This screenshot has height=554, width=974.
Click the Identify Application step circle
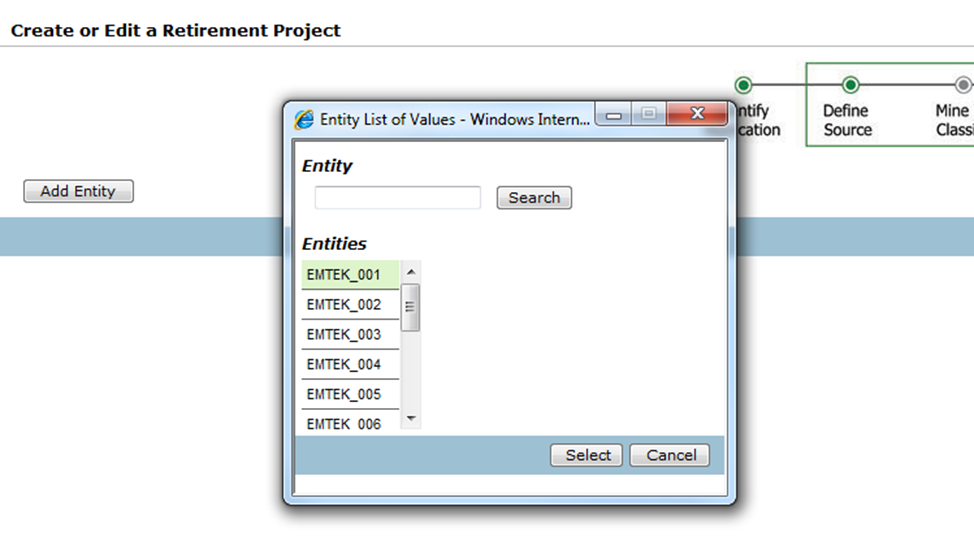[743, 85]
